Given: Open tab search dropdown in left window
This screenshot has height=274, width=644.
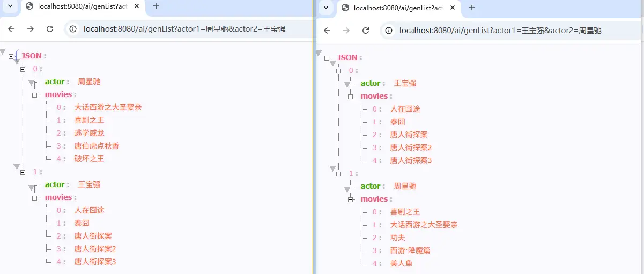Looking at the screenshot, I should [10, 6].
